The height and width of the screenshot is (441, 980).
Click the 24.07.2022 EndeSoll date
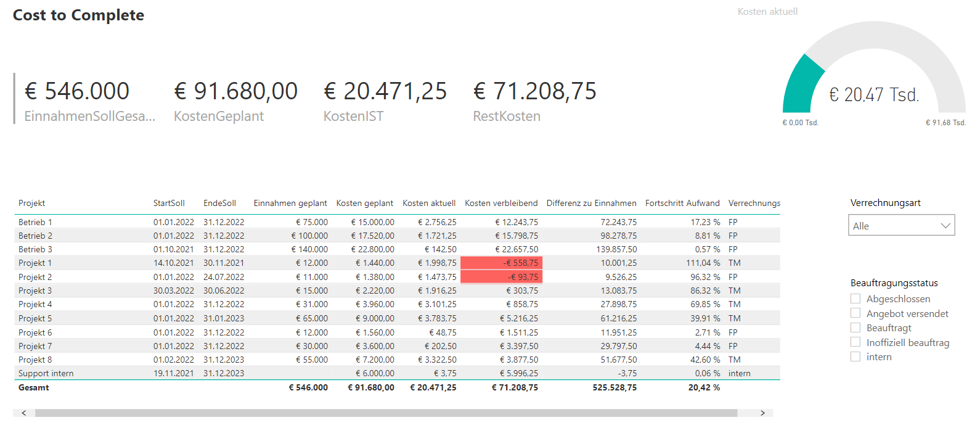pos(224,277)
